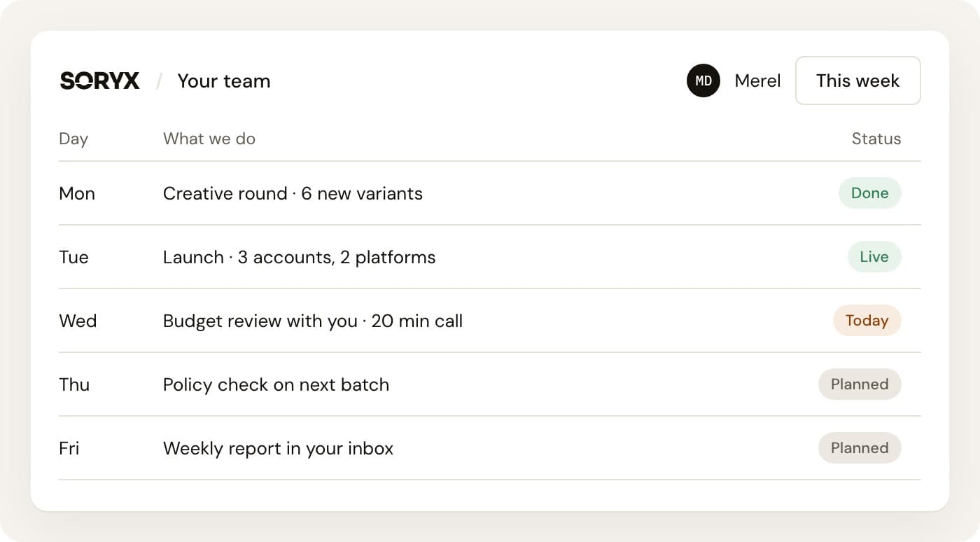The height and width of the screenshot is (542, 980).
Task: Click the Planned badge in Fri row
Action: [860, 448]
